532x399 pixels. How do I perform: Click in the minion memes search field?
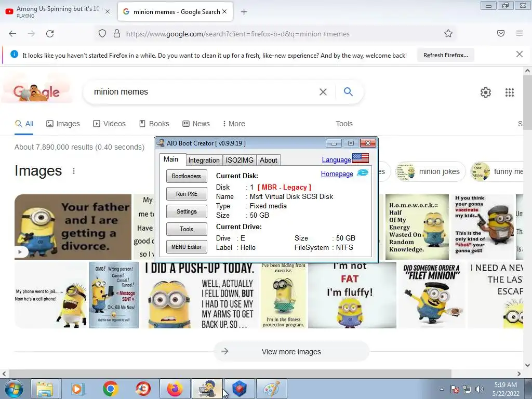tap(204, 92)
